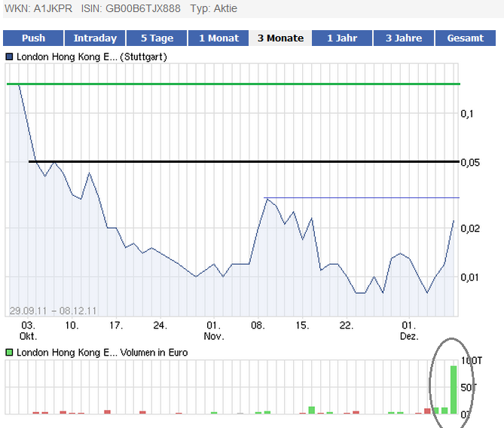The width and height of the screenshot is (504, 428).
Task: Click the WKN A1JKPR text
Action: 42,8
